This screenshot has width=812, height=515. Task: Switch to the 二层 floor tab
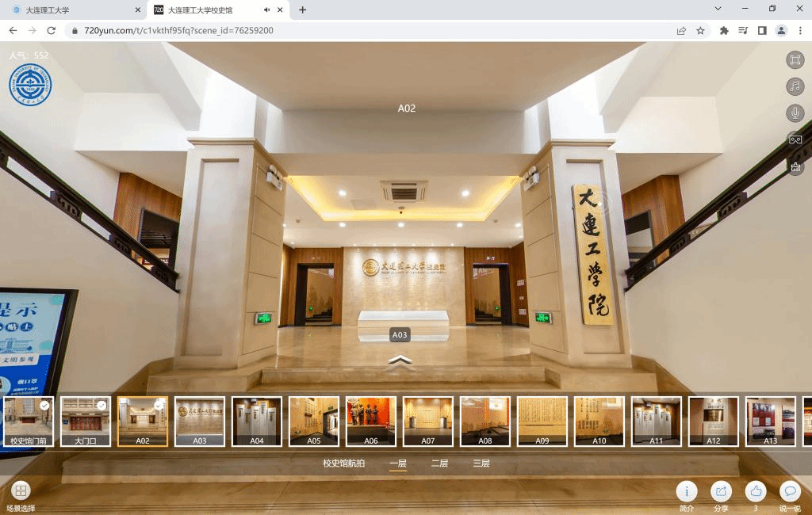pyautogui.click(x=439, y=463)
